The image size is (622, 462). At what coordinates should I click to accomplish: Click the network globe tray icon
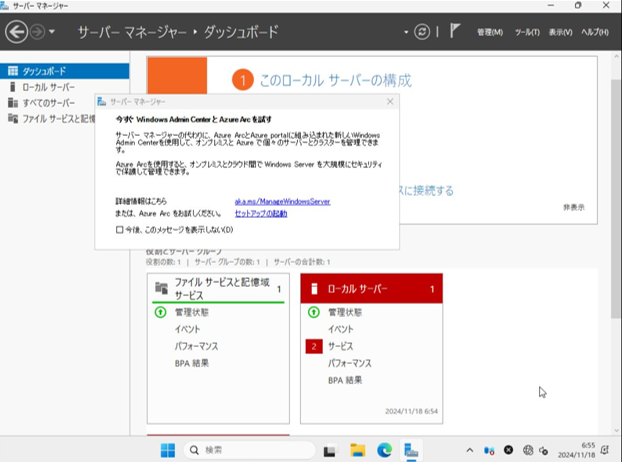click(528, 450)
